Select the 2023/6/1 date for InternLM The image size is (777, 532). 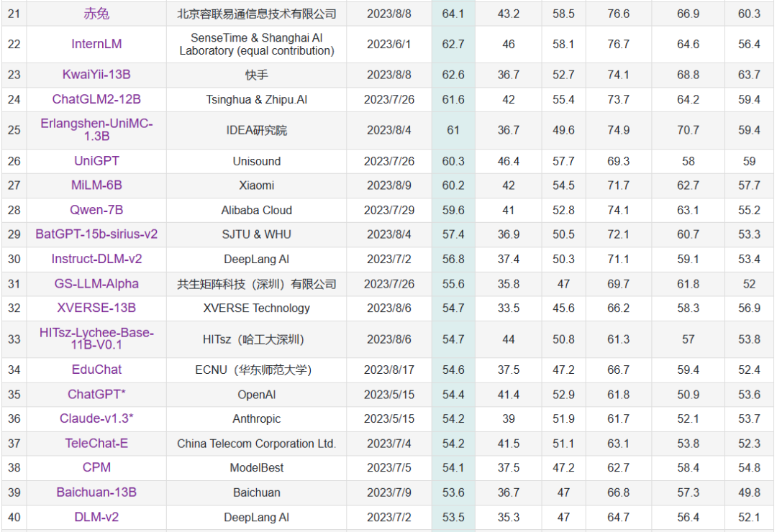389,45
